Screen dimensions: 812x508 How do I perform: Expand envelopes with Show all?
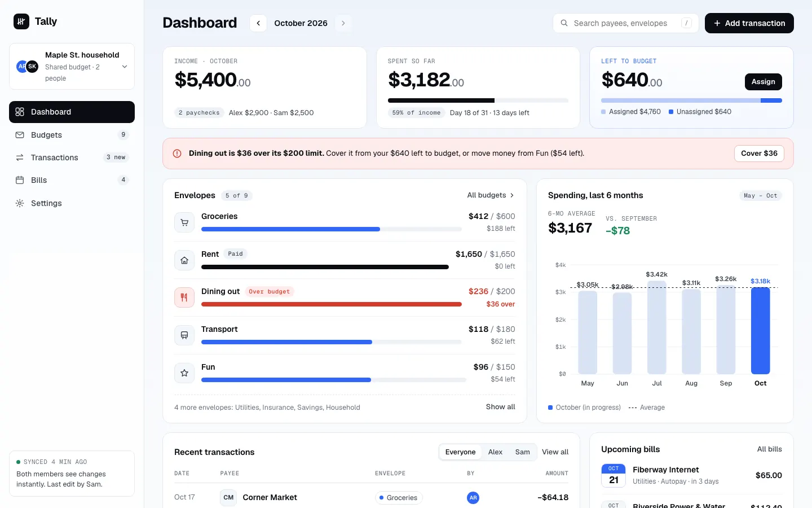click(501, 407)
